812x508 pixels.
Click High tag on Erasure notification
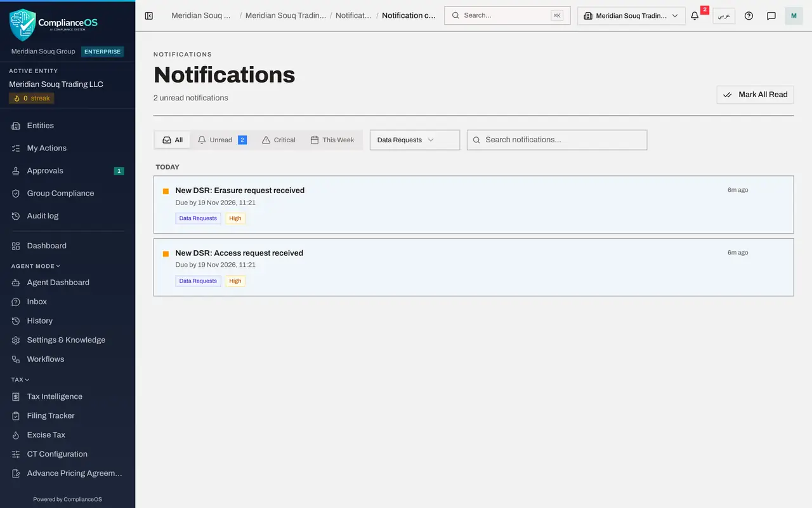coord(235,218)
